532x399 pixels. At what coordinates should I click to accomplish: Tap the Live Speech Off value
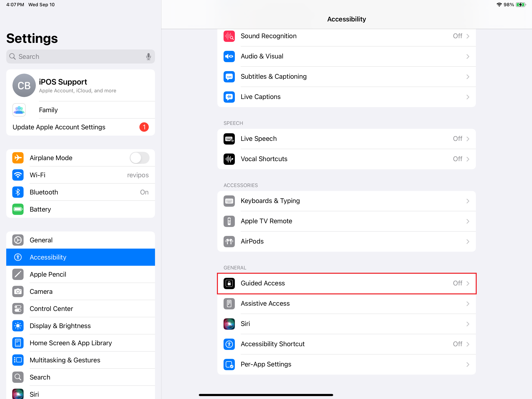[457, 139]
